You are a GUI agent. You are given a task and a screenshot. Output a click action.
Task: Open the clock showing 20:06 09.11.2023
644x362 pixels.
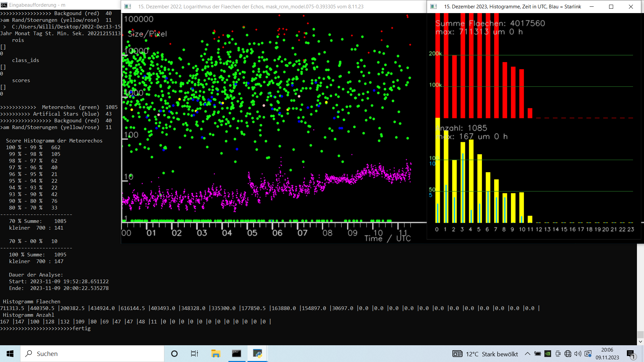coord(607,354)
